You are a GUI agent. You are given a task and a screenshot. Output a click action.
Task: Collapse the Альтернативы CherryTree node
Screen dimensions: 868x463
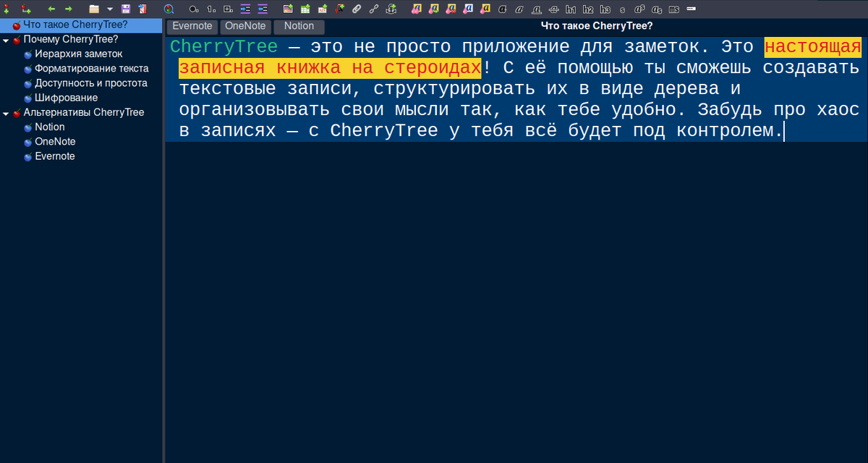pyautogui.click(x=6, y=113)
